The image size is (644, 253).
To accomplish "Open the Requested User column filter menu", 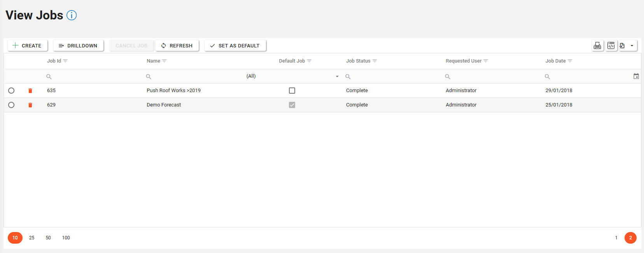I will 486,61.
